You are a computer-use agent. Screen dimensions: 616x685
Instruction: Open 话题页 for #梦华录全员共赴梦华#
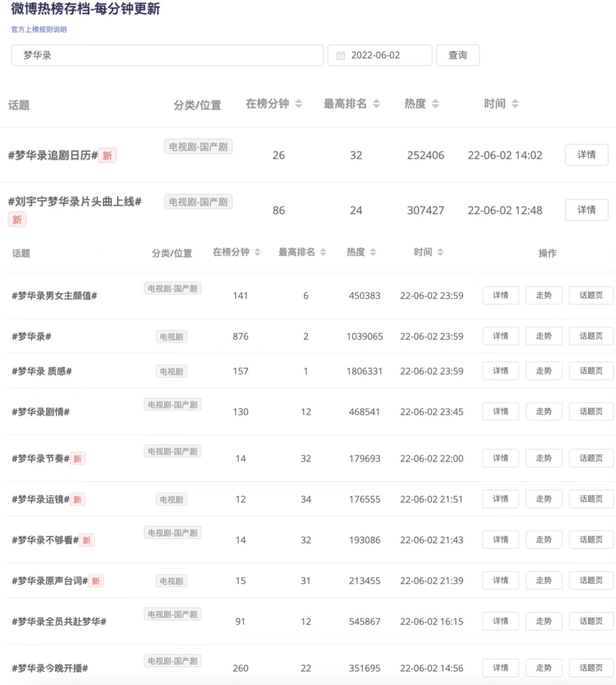click(x=590, y=621)
